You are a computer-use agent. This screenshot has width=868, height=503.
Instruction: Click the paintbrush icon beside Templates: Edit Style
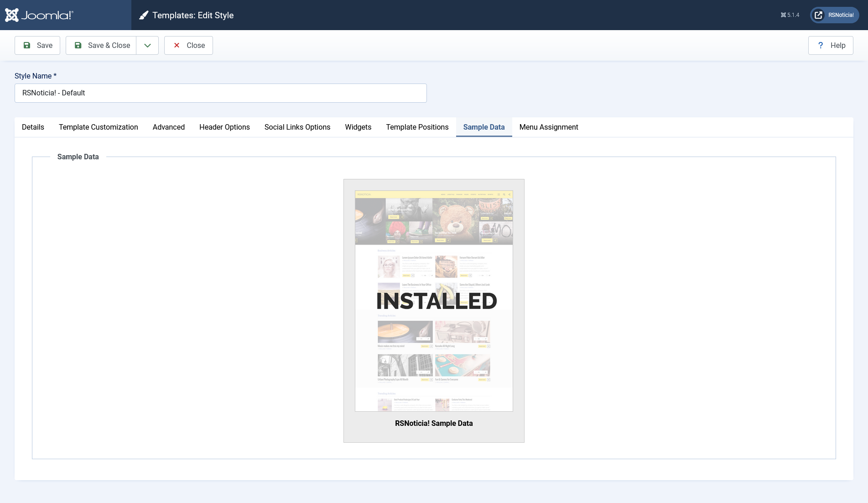point(144,15)
